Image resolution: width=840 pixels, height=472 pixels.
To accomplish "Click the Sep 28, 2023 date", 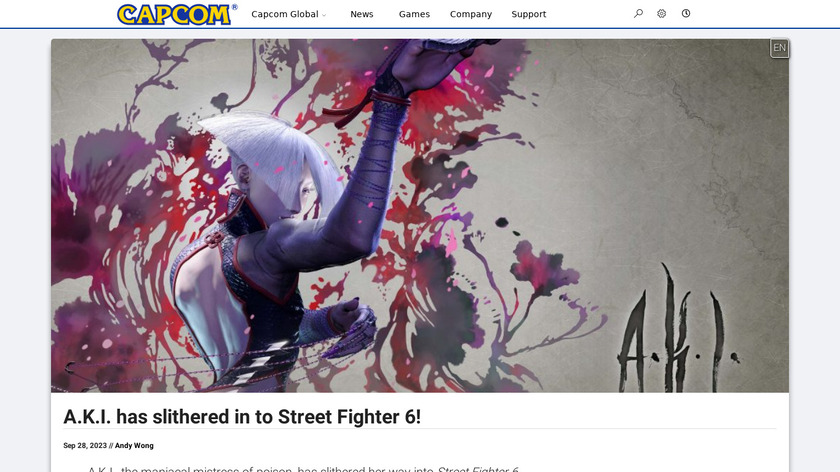I will tap(85, 446).
